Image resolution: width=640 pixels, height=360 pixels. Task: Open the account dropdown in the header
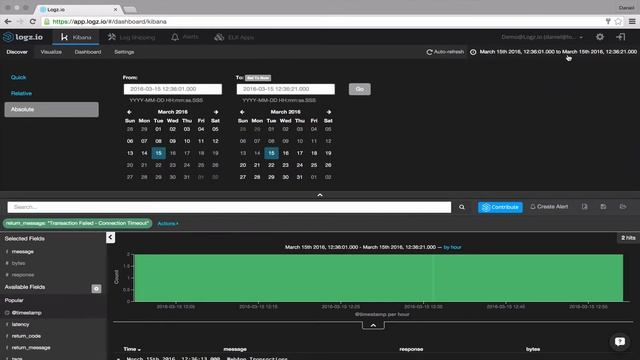[x=542, y=37]
